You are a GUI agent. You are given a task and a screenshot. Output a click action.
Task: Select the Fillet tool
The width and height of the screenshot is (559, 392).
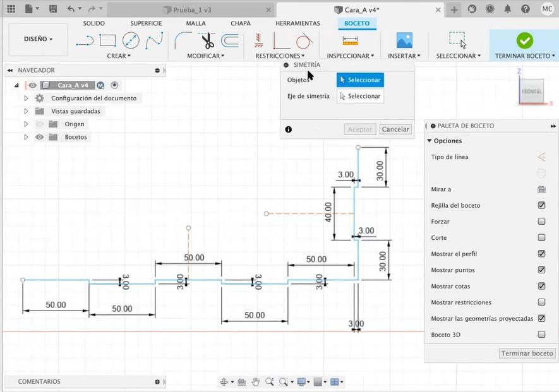coord(183,40)
